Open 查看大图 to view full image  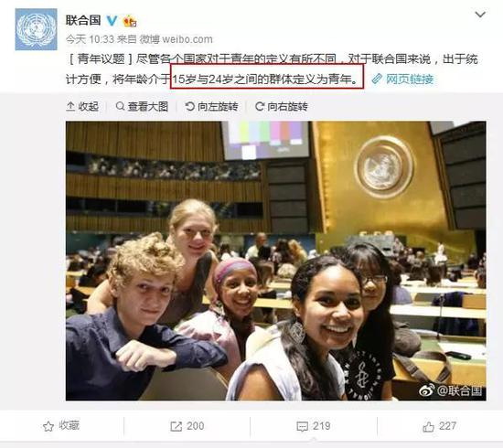pos(142,106)
